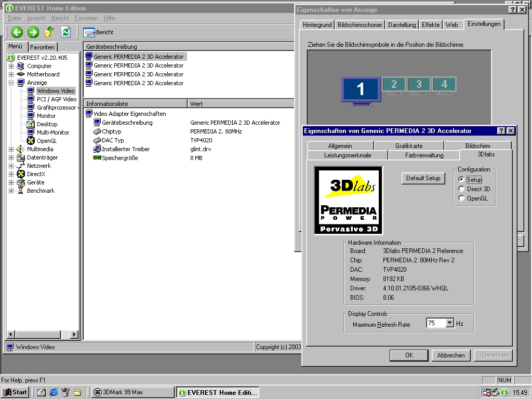Select the Setup configuration radio button

[461, 179]
